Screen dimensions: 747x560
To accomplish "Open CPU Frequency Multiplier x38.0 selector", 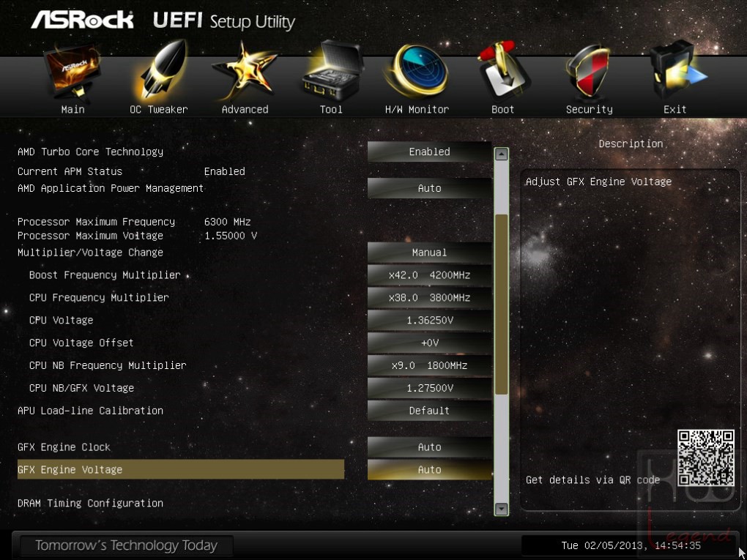I will [429, 298].
